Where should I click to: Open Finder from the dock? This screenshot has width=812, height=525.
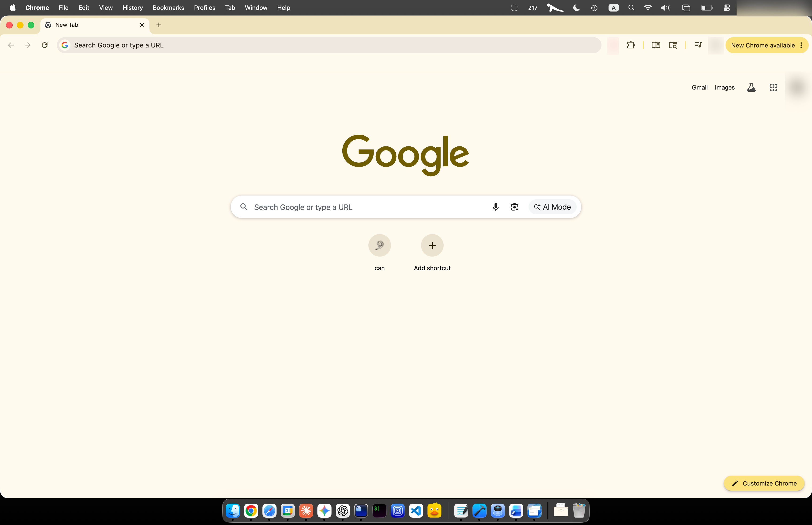[x=233, y=510]
